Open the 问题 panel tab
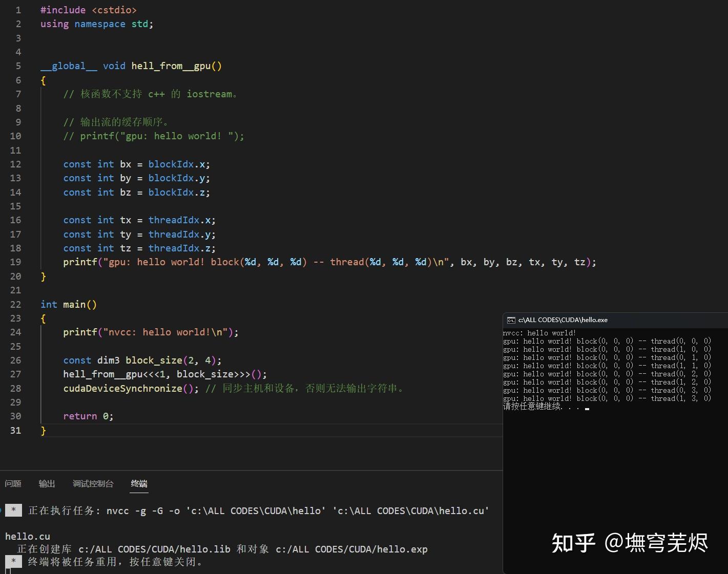The width and height of the screenshot is (728, 574). [x=13, y=483]
